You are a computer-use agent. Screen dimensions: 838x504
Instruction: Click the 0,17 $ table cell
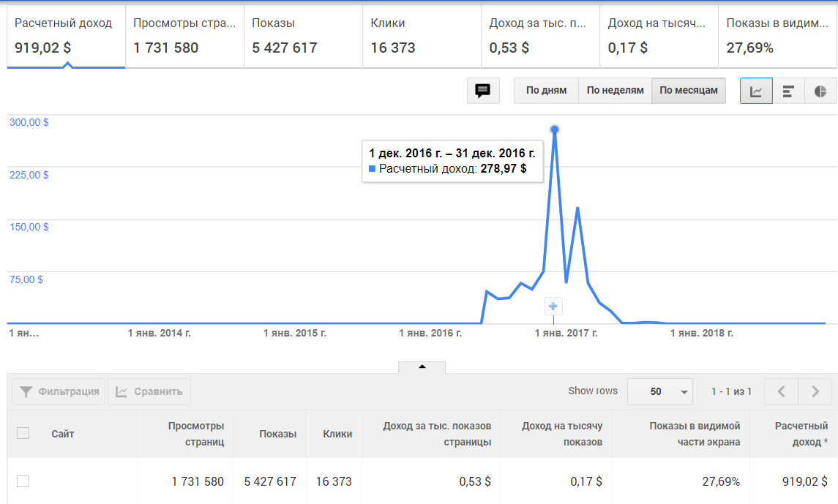click(586, 481)
